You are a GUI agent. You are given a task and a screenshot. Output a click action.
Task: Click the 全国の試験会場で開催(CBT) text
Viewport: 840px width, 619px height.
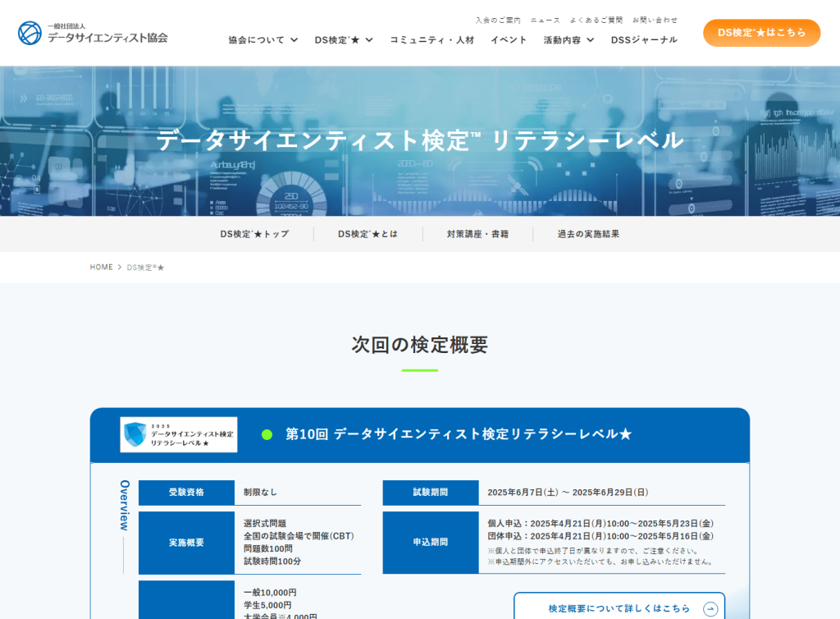pyautogui.click(x=299, y=536)
